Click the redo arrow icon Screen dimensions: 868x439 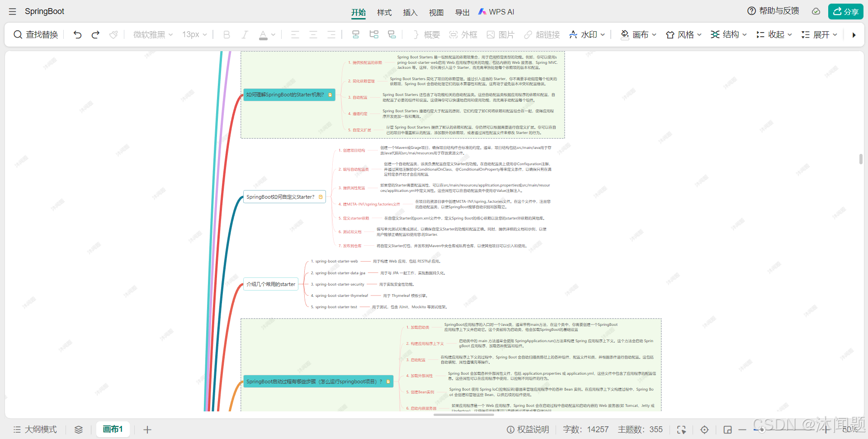(x=95, y=34)
